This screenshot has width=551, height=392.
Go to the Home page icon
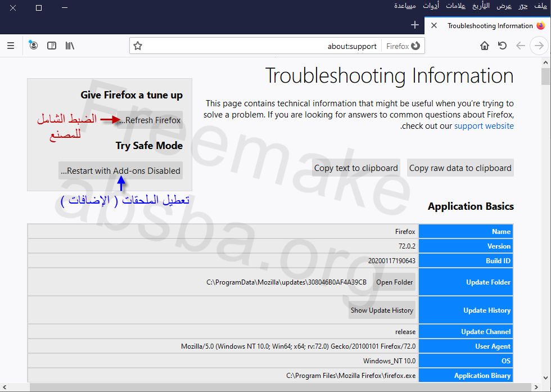(485, 46)
